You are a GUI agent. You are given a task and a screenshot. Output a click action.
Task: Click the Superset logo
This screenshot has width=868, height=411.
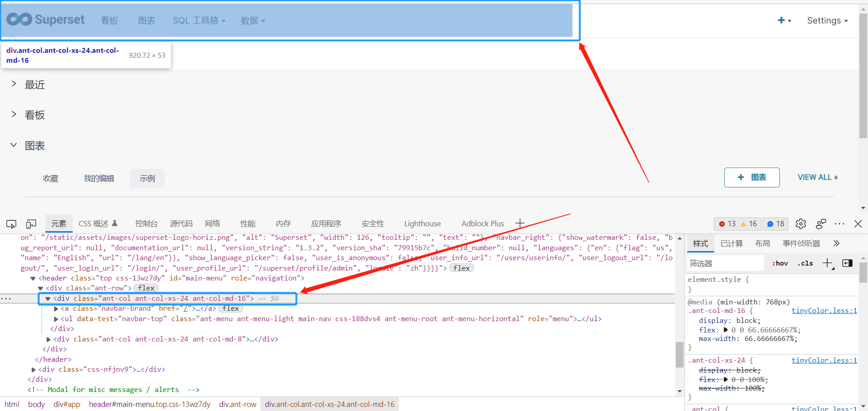(46, 19)
